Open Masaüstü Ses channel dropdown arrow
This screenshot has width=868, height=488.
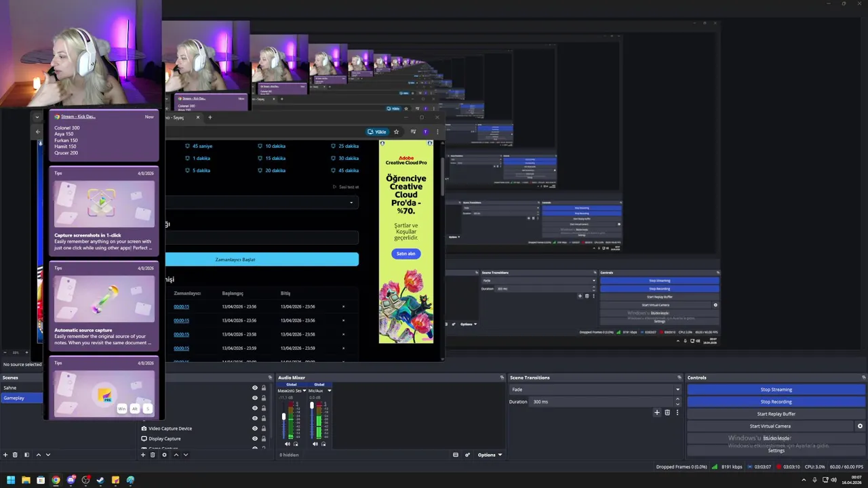[x=304, y=390]
